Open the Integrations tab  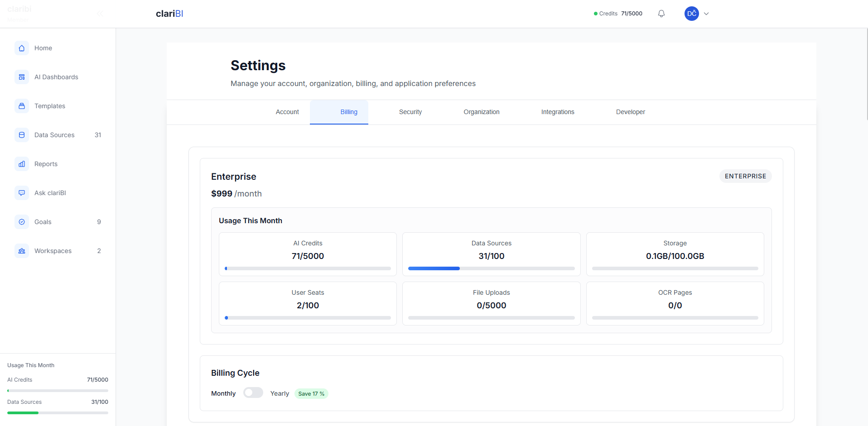click(x=558, y=112)
